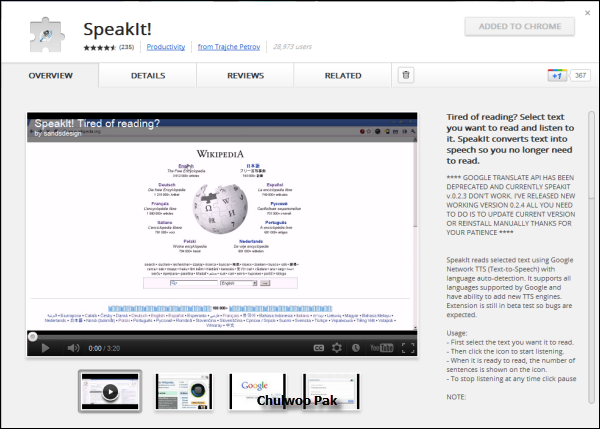This screenshot has width=600, height=429.
Task: Open video settings gear icon
Action: click(x=337, y=348)
